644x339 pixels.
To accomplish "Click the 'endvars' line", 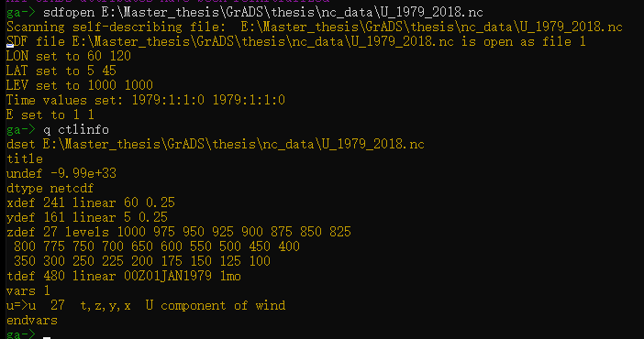I will coord(31,321).
